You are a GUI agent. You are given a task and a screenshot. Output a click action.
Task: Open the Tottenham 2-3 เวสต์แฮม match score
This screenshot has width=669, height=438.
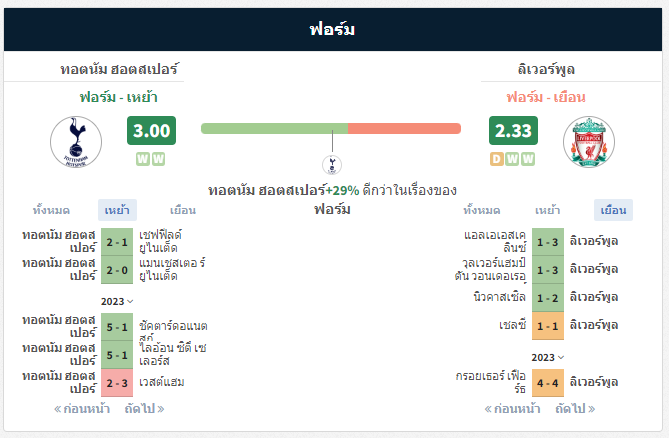click(x=117, y=383)
